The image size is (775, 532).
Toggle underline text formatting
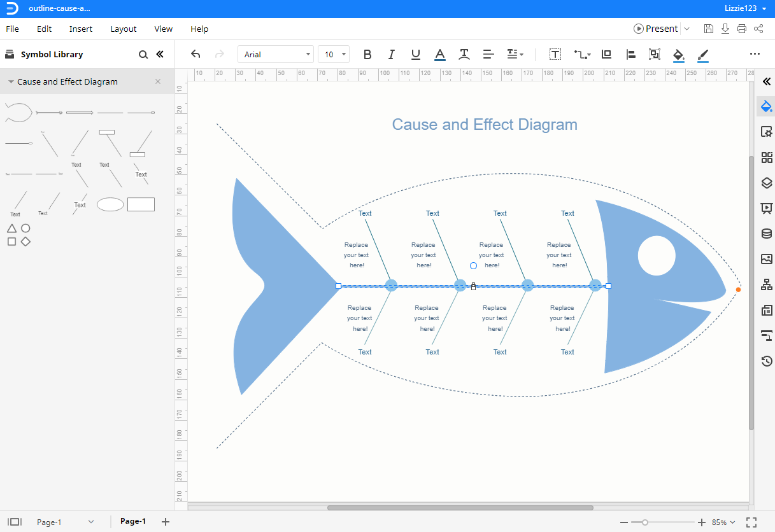click(x=416, y=55)
